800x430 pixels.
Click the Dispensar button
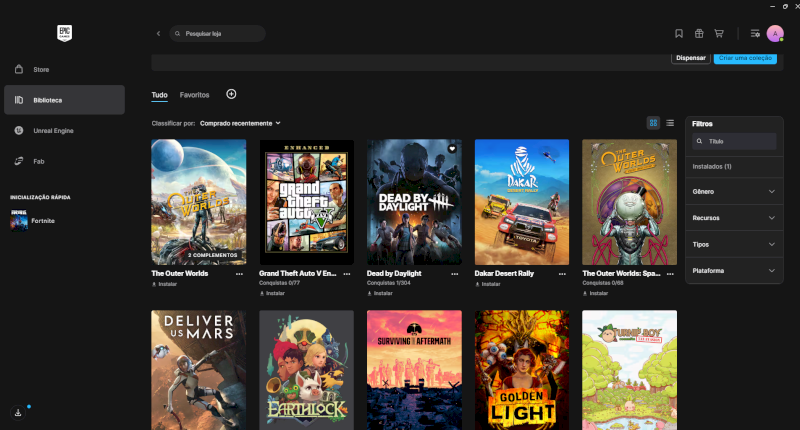pos(691,58)
